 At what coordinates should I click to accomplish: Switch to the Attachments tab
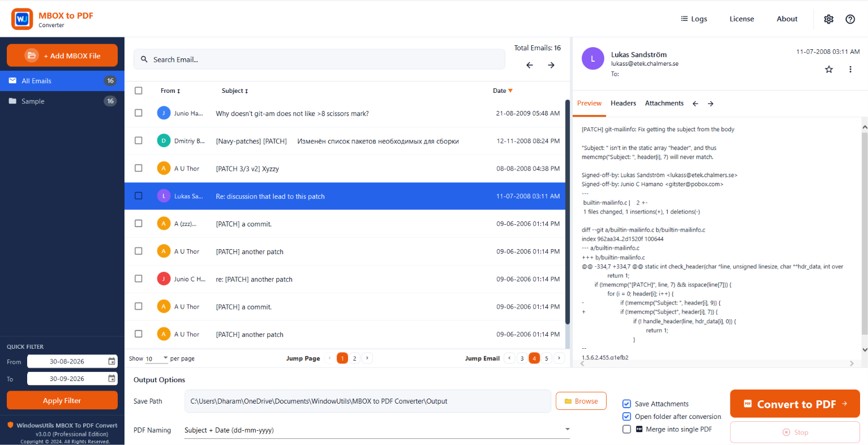pos(664,104)
